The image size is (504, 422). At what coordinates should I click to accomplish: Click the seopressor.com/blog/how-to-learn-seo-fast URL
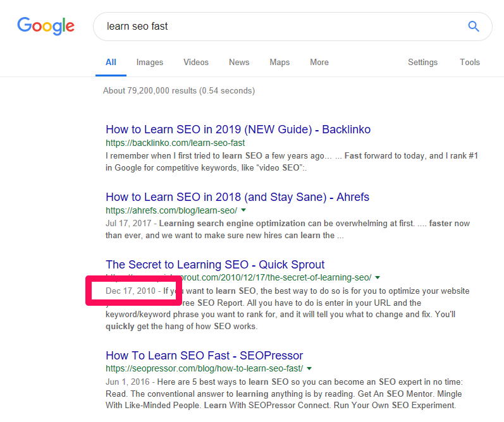(204, 368)
